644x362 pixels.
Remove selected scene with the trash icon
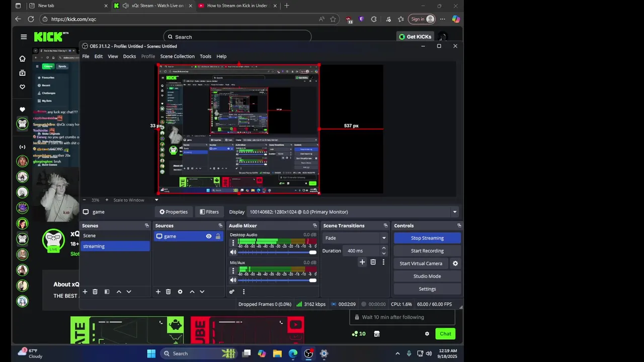(95, 292)
